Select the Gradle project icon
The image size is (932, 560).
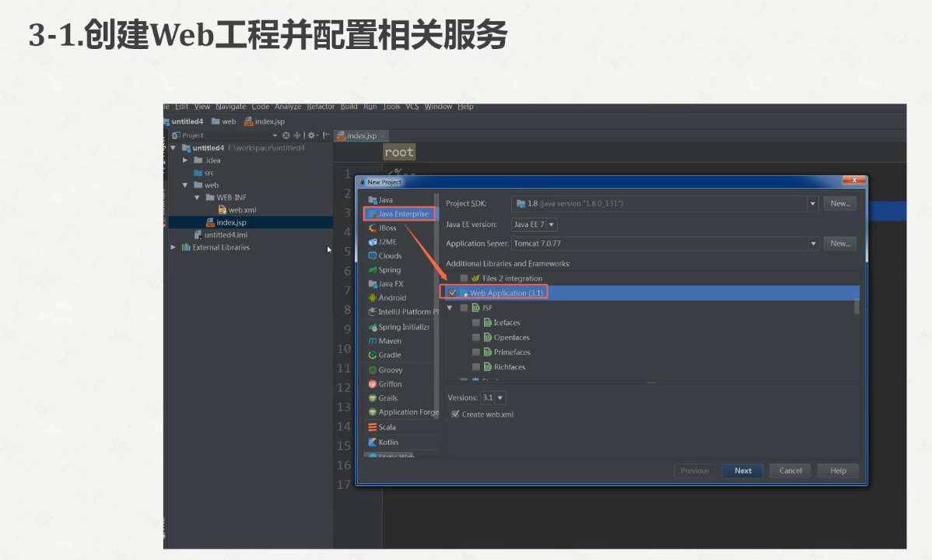(x=373, y=355)
